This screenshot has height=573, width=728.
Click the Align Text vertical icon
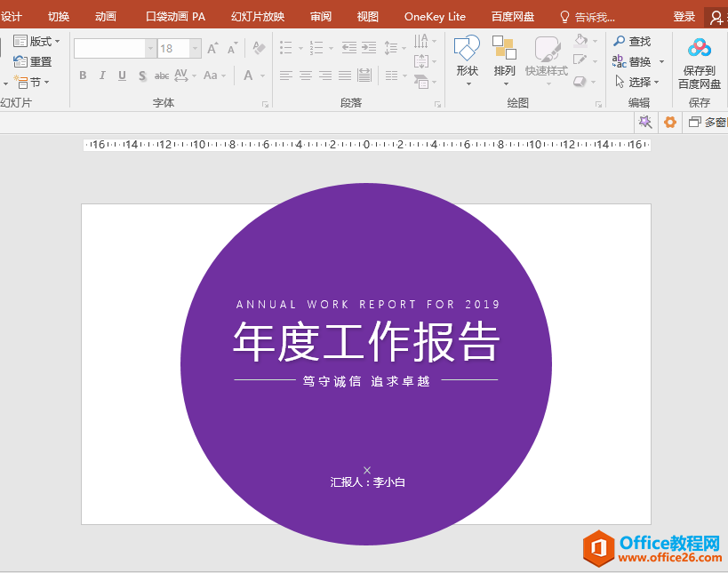[420, 60]
